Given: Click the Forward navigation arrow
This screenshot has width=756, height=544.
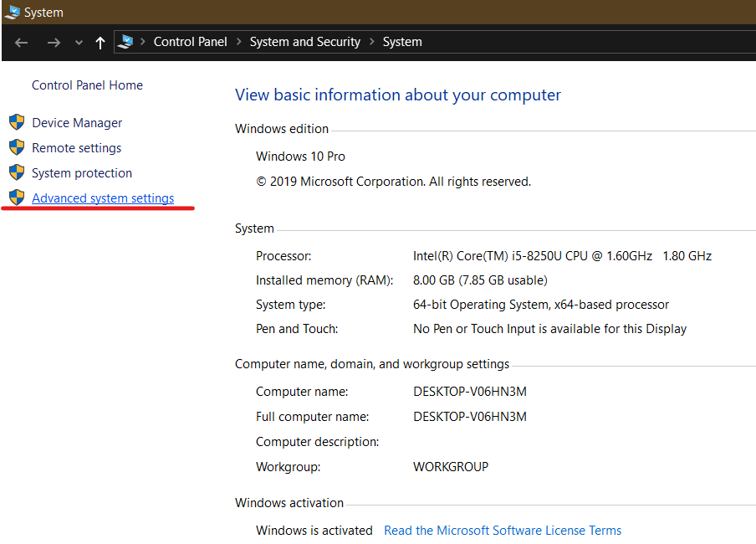Looking at the screenshot, I should coord(54,43).
